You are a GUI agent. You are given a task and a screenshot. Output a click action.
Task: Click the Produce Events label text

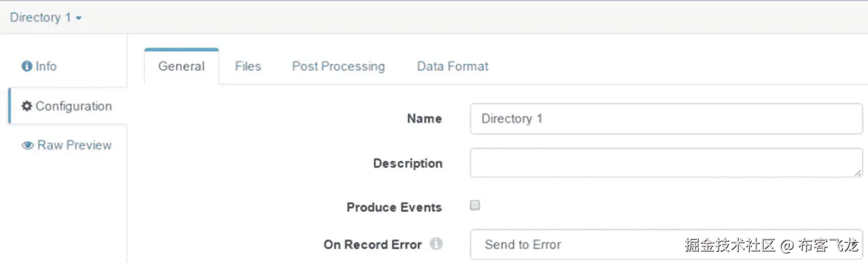click(394, 207)
